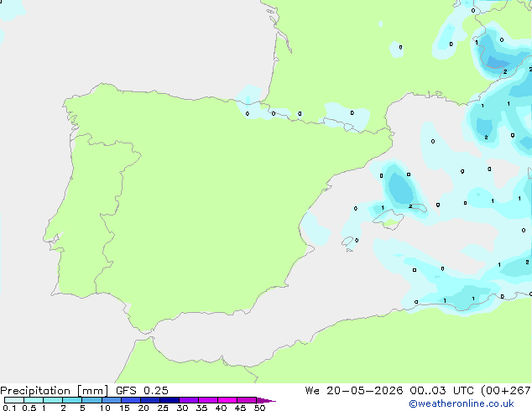Select the 5–10 mm legend swatch

[x=91, y=400]
